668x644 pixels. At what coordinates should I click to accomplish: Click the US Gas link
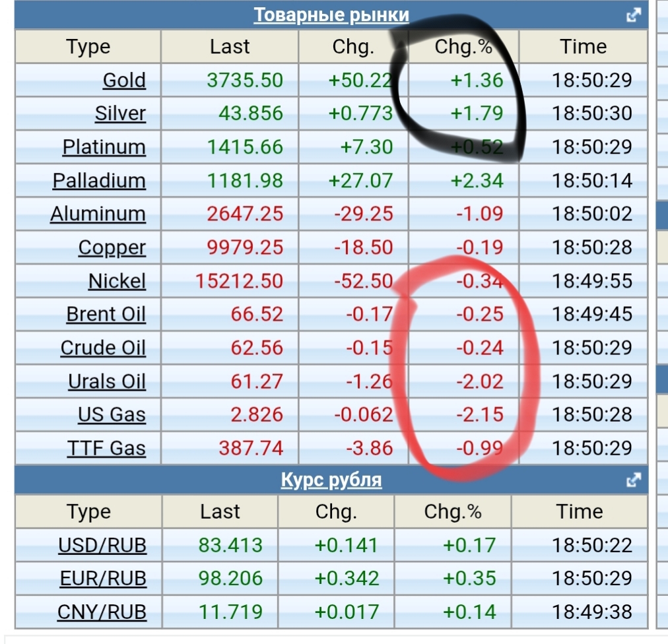(112, 415)
